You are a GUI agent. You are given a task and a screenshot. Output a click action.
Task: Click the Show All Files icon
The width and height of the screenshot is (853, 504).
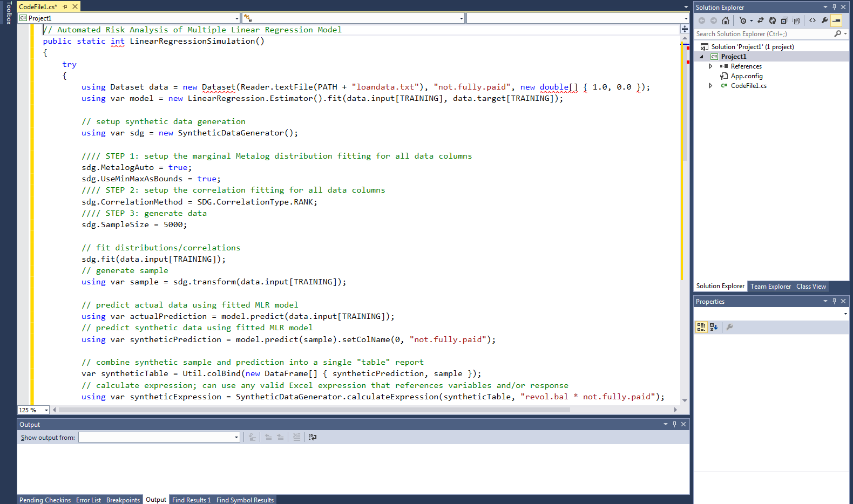[x=796, y=21]
